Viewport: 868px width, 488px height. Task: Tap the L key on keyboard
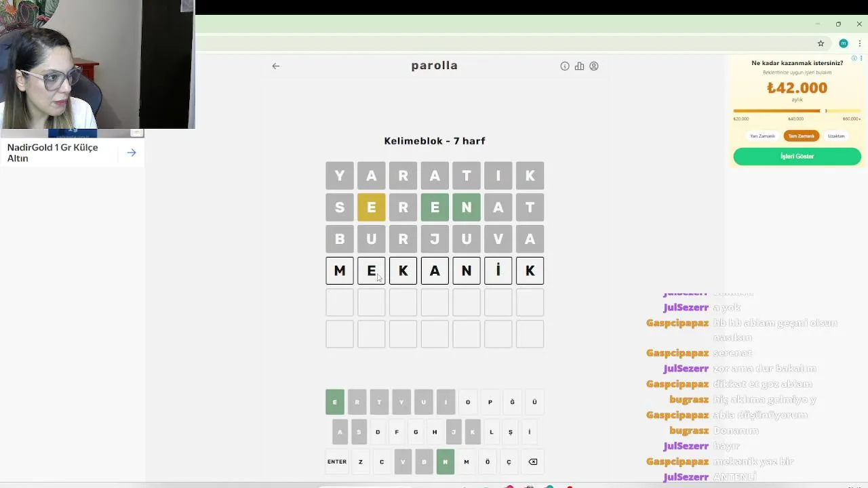(x=492, y=432)
